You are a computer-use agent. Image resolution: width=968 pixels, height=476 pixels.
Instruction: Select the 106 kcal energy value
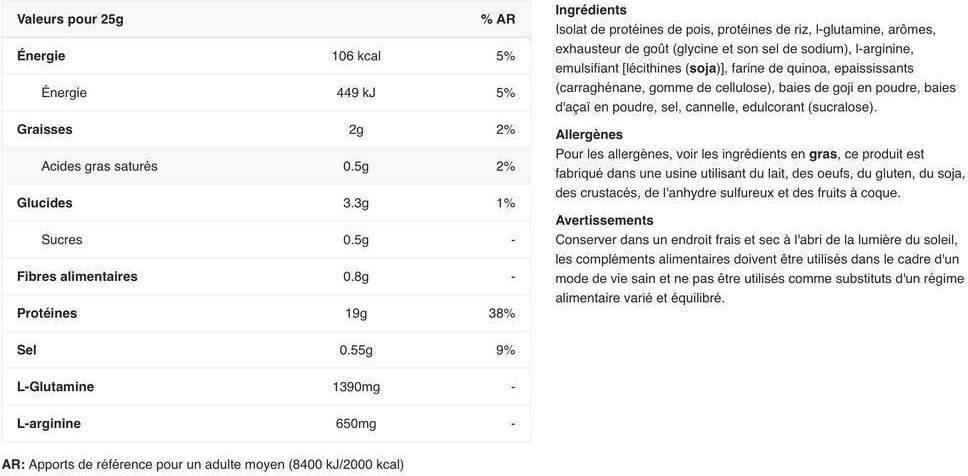coord(356,56)
